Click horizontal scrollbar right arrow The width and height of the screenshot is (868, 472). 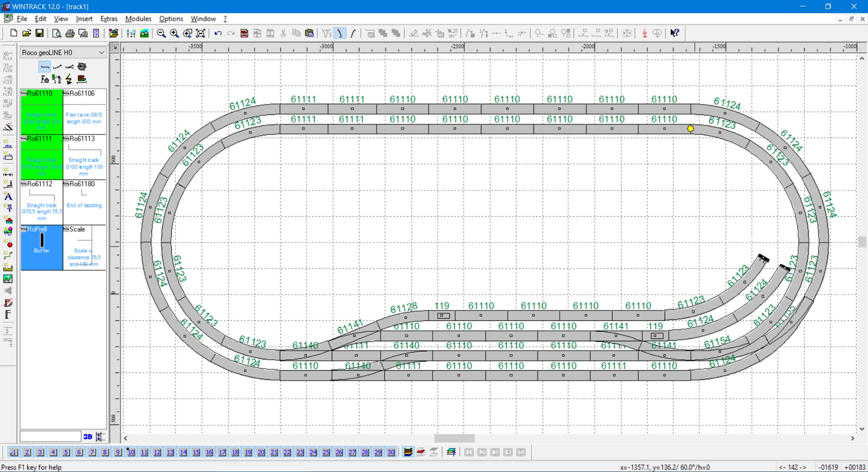(852, 438)
